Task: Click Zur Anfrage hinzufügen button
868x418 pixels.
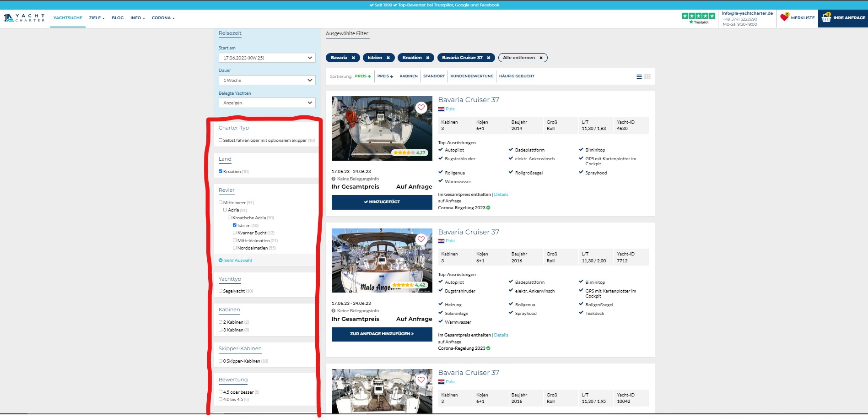Action: [x=382, y=334]
